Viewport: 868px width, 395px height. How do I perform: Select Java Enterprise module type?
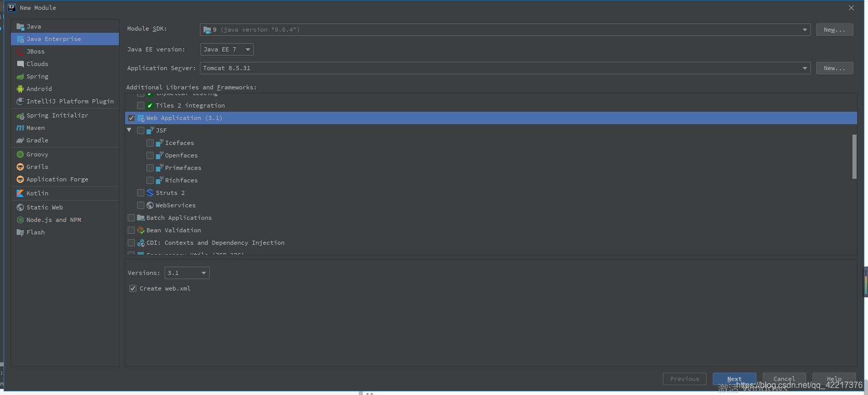coord(65,39)
